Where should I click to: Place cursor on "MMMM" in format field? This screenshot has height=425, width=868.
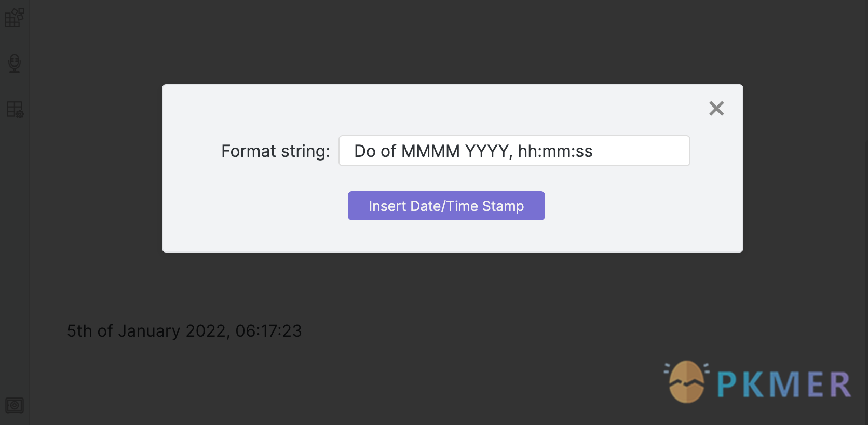(x=430, y=151)
